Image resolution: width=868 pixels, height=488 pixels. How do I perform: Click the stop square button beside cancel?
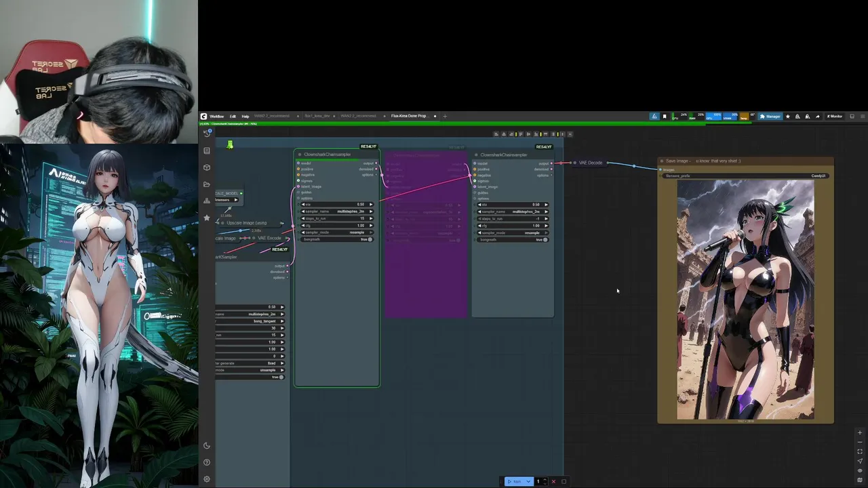[564, 481]
